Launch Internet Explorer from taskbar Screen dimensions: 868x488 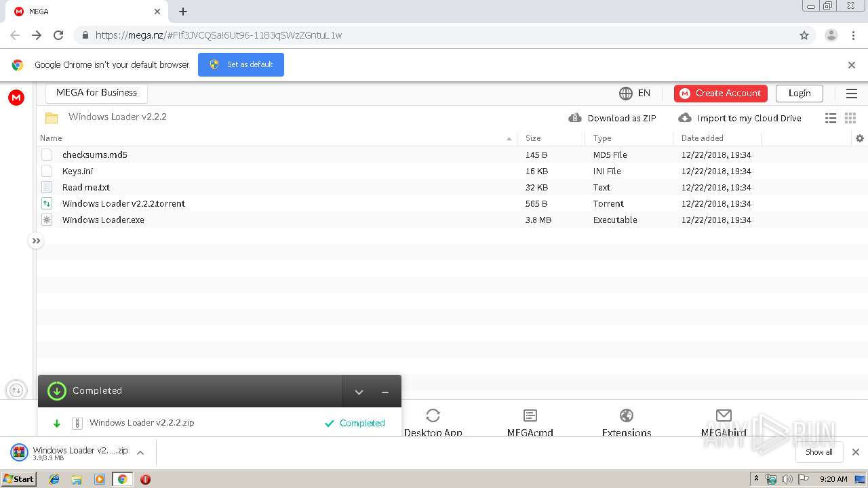54,479
